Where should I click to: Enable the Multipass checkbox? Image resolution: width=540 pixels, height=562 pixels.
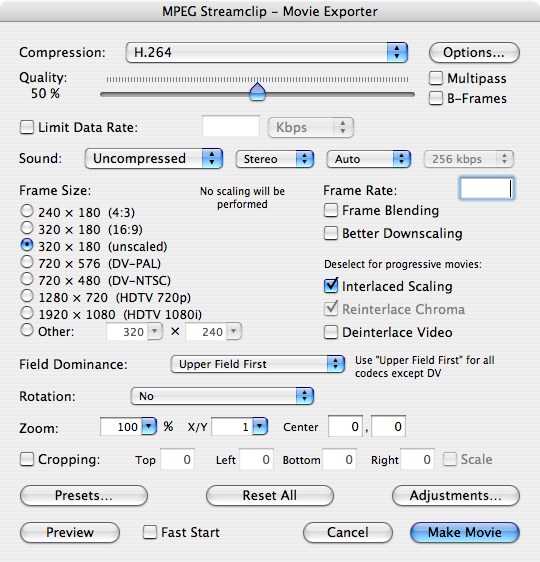tap(436, 78)
